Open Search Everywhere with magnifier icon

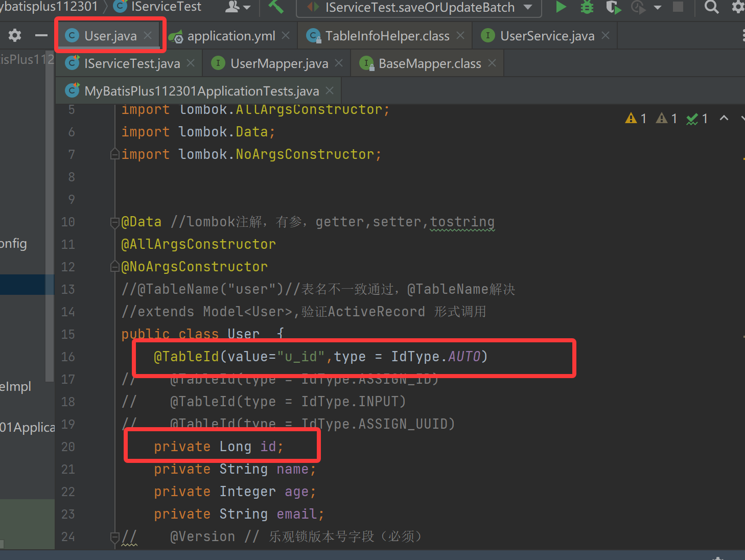[x=711, y=7]
